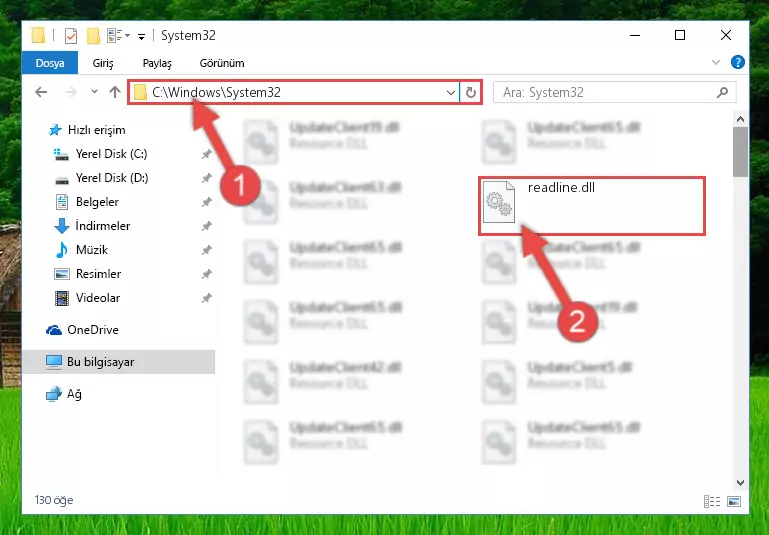
Task: Click the vertical scrollbar thumb
Action: (x=740, y=152)
